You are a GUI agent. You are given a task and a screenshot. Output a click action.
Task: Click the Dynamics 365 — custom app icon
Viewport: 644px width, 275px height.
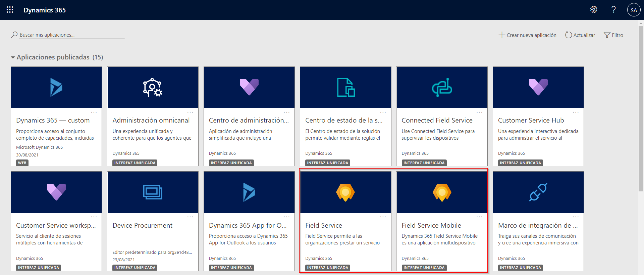pos(56,87)
